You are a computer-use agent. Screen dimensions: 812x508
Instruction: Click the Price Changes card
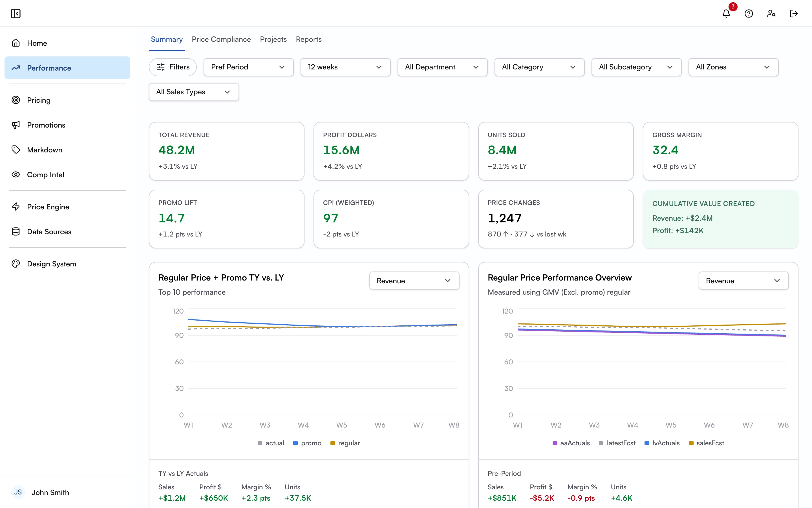coord(556,219)
